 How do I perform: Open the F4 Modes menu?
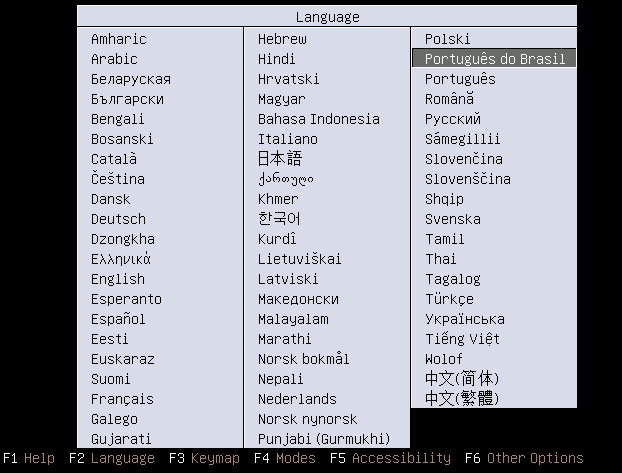284,458
